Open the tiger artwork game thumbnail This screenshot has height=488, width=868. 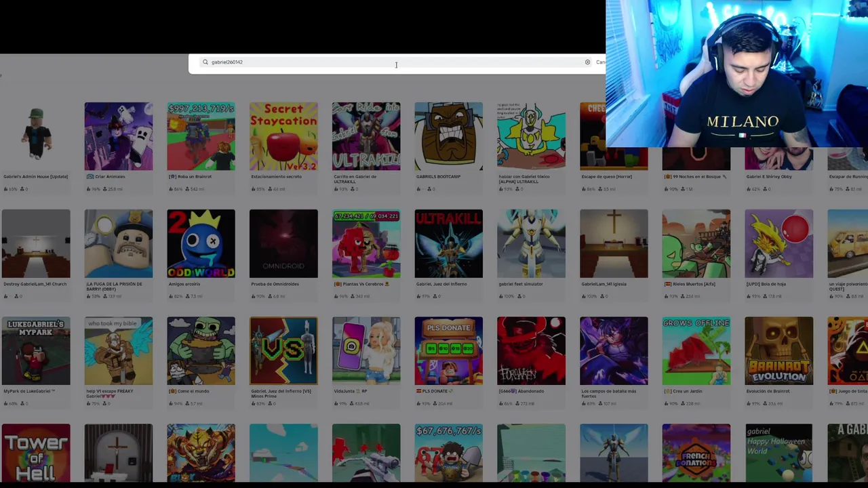201,453
